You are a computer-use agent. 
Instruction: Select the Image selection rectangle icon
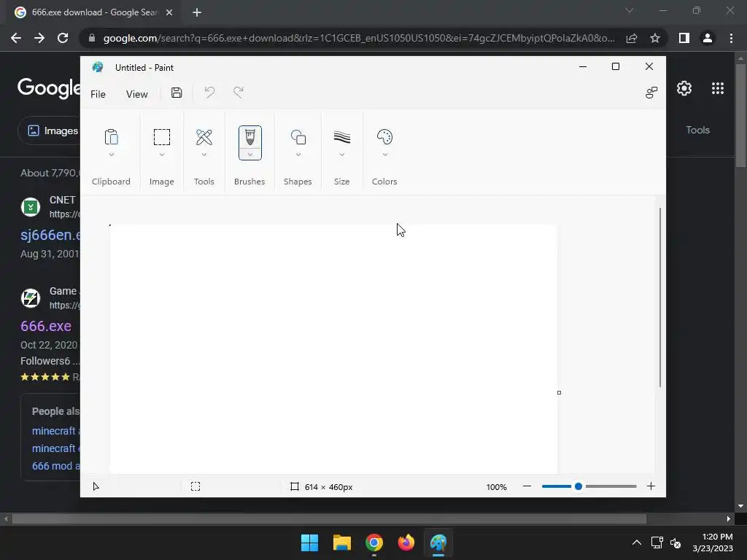coord(161,136)
